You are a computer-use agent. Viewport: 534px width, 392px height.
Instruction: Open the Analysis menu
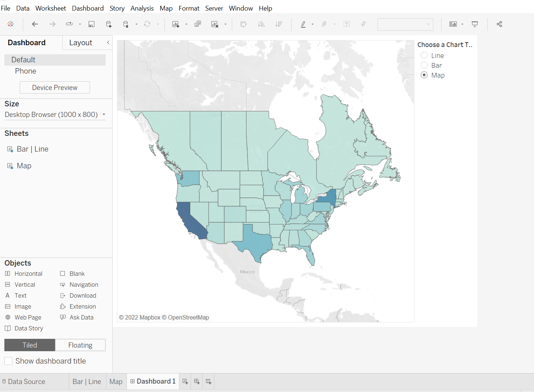coord(142,8)
